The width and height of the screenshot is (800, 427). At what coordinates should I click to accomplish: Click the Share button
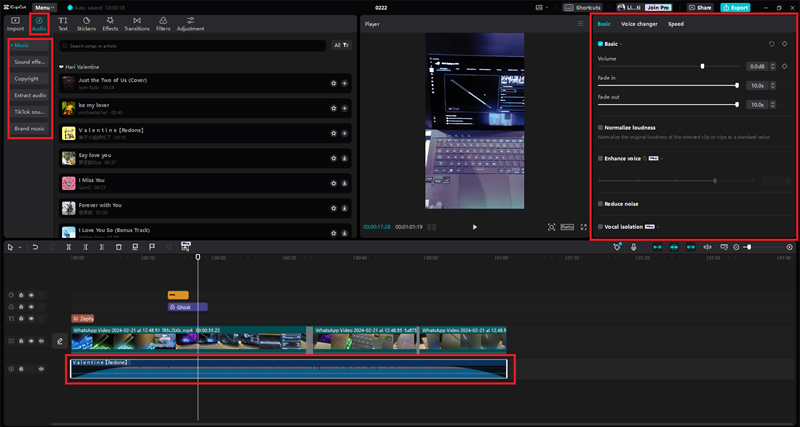[699, 7]
